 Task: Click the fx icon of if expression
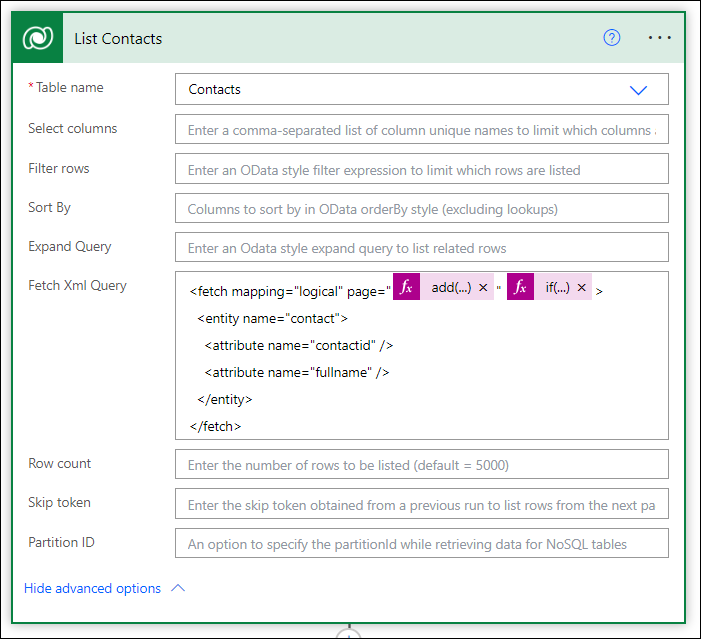pyautogui.click(x=520, y=287)
